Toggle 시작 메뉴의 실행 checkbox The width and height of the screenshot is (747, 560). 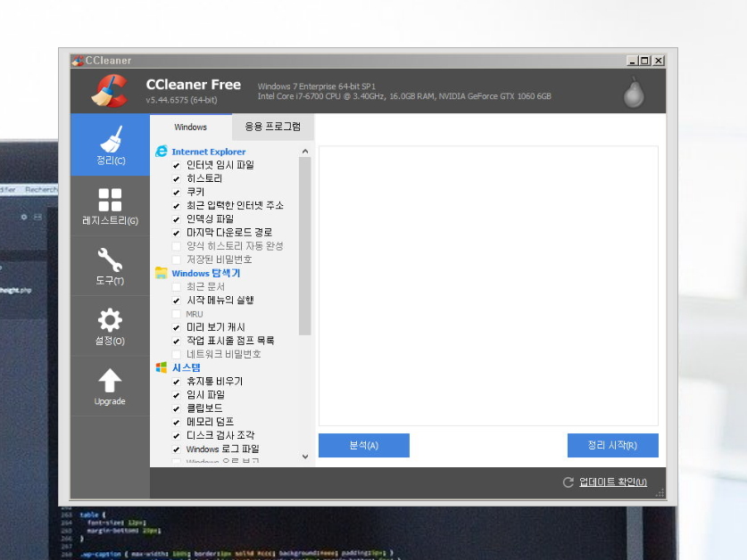click(x=177, y=301)
